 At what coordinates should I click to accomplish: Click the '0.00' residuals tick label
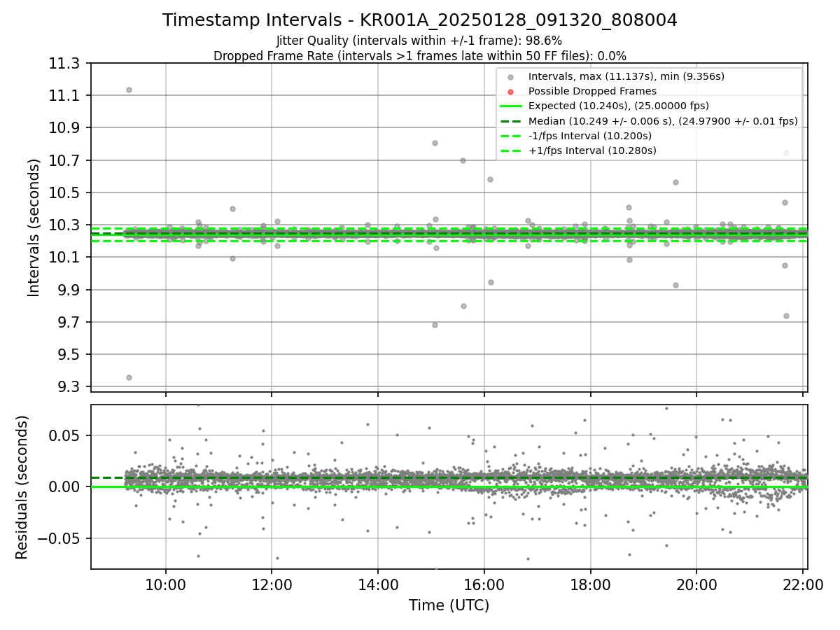(x=65, y=486)
